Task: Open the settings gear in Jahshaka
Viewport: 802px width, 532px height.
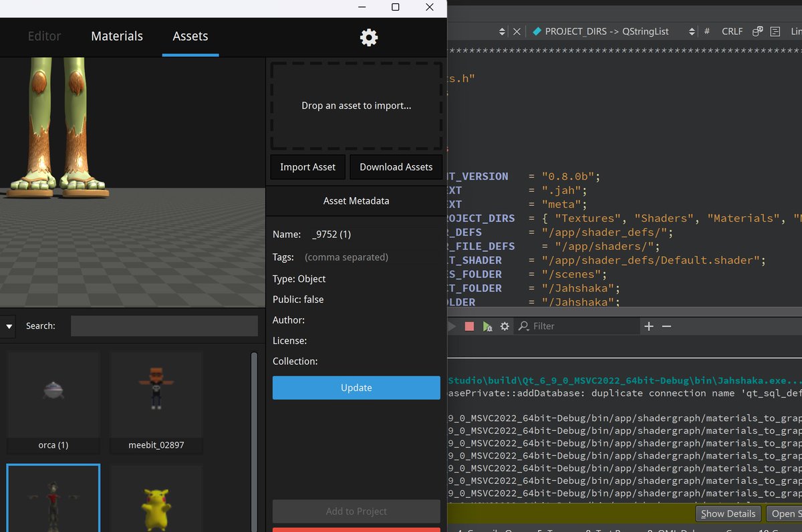Action: click(369, 37)
